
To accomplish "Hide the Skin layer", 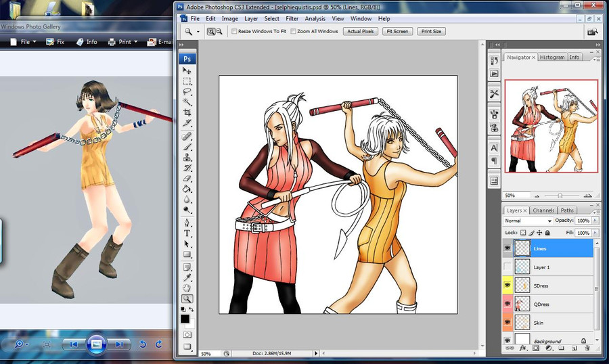I will click(507, 323).
